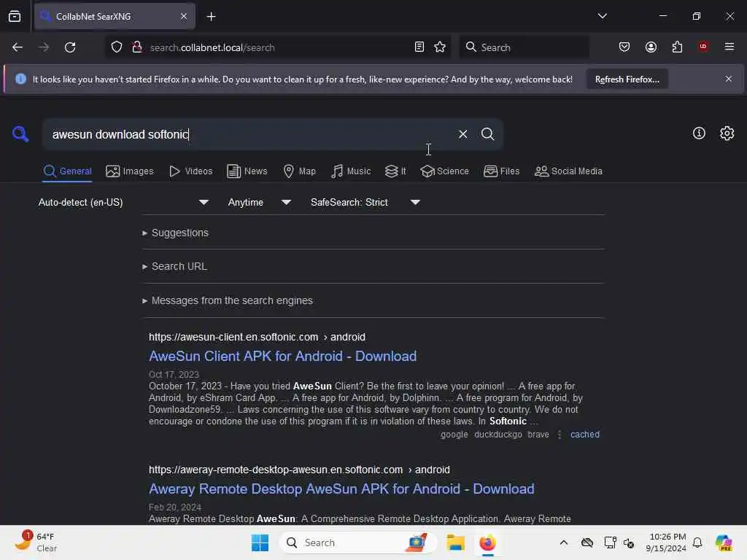Open Firefox View button
The height and width of the screenshot is (560, 747).
tap(15, 17)
